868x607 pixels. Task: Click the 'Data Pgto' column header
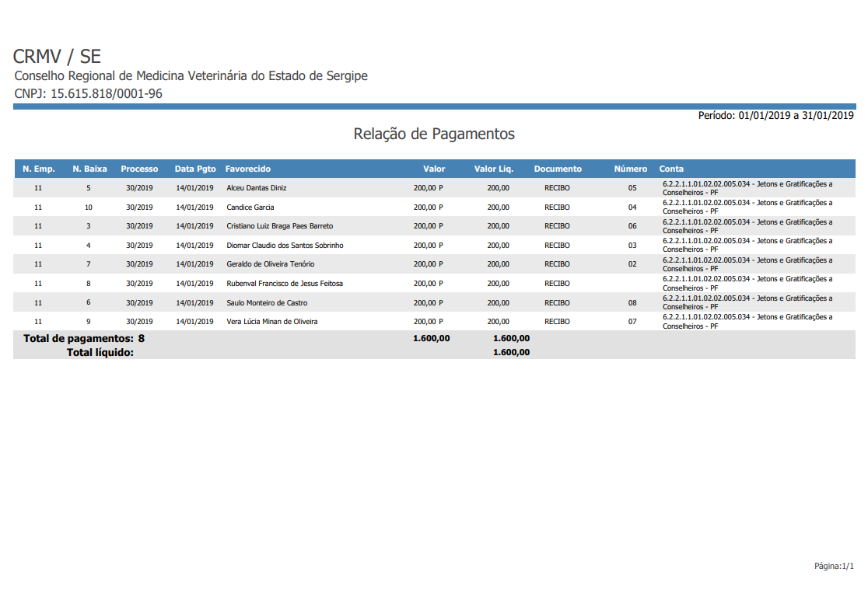pyautogui.click(x=195, y=169)
